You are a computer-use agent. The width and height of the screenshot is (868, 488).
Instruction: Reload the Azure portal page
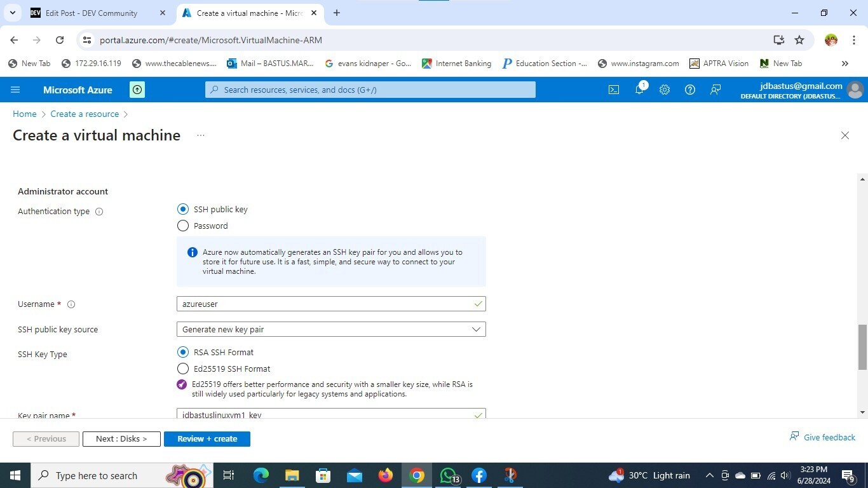pos(60,40)
